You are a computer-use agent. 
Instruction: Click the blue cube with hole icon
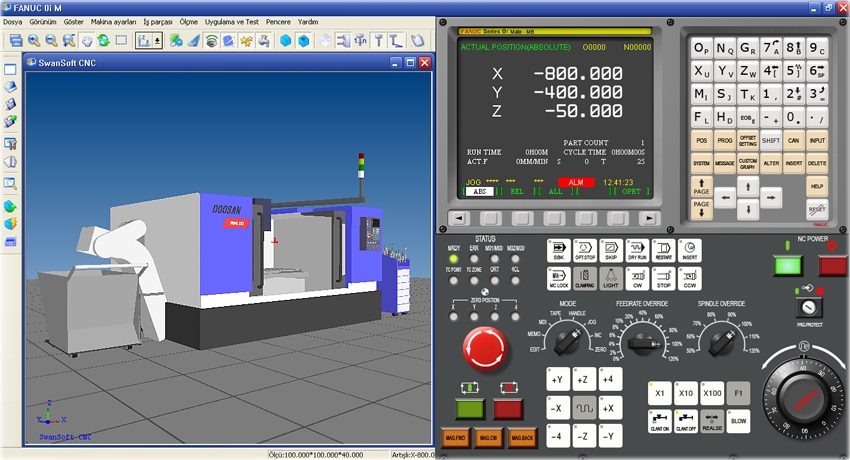[x=304, y=41]
